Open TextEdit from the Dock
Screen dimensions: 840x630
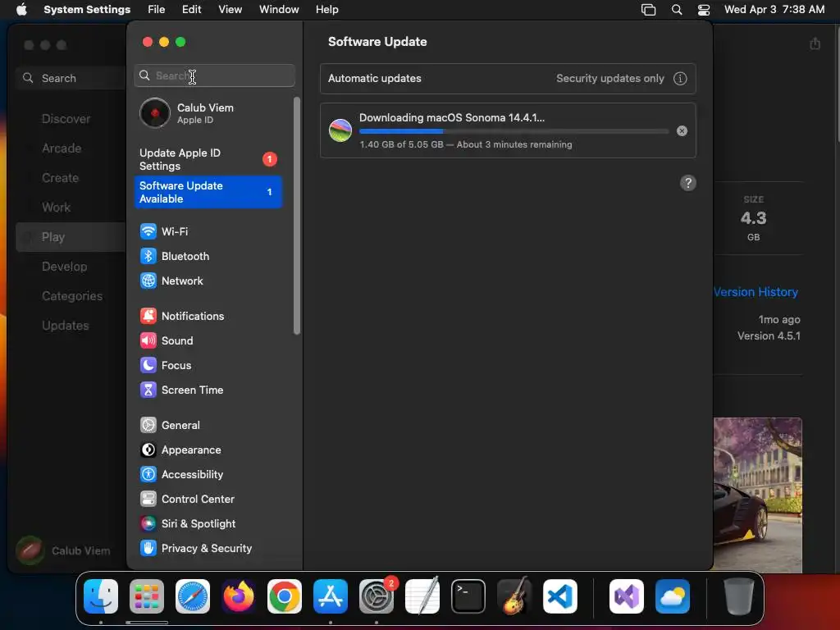tap(422, 596)
